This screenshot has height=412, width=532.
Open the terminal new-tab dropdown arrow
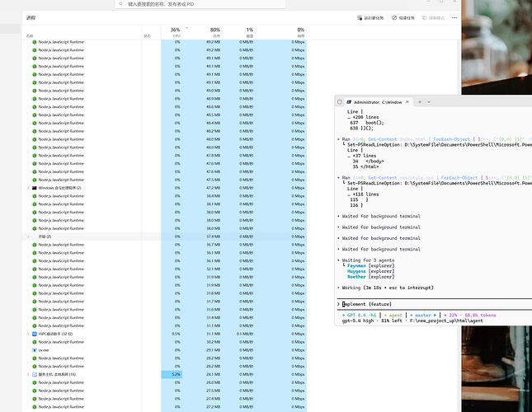coord(429,102)
